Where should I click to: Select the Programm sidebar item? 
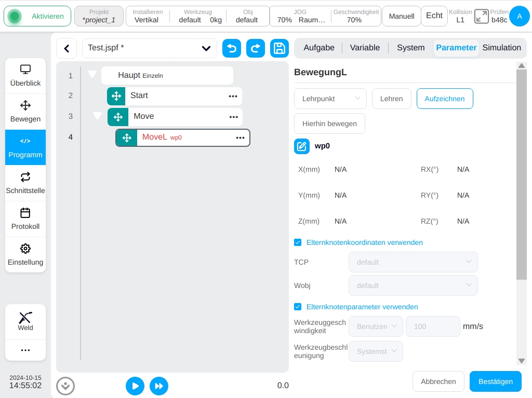click(x=25, y=147)
